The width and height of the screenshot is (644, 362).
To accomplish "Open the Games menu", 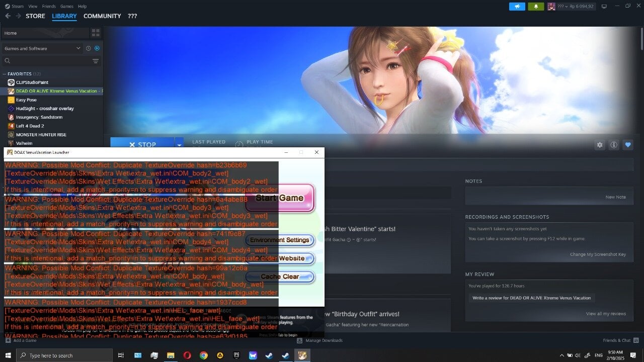I will tap(66, 7).
